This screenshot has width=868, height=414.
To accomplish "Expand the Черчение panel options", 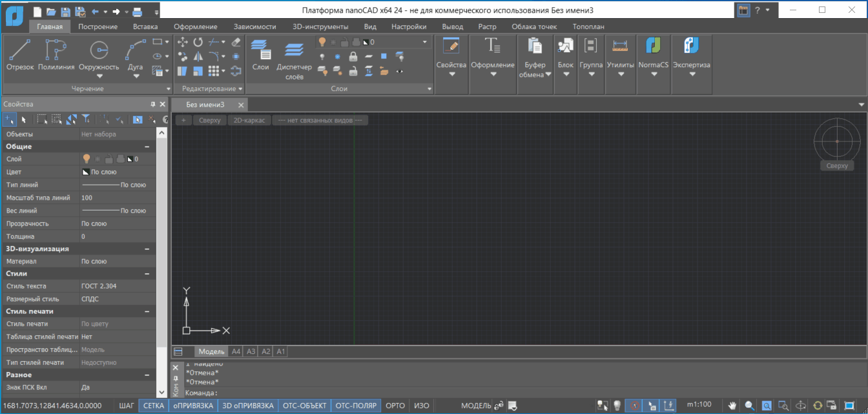I will 169,88.
